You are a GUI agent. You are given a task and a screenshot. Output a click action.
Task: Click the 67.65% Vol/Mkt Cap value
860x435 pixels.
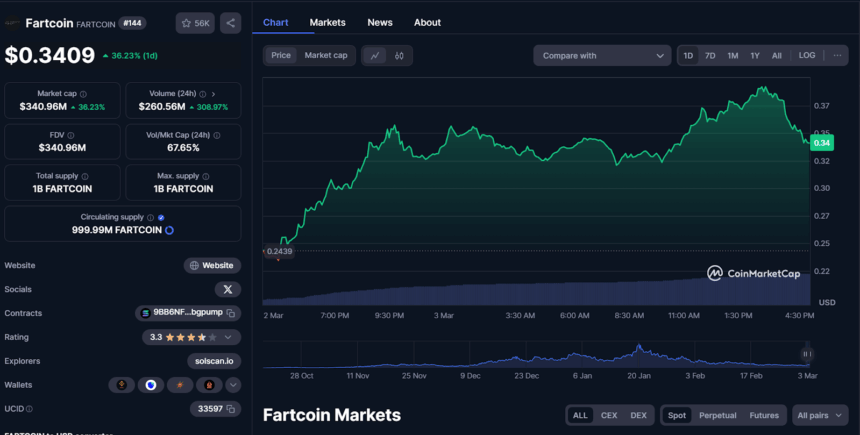[183, 148]
